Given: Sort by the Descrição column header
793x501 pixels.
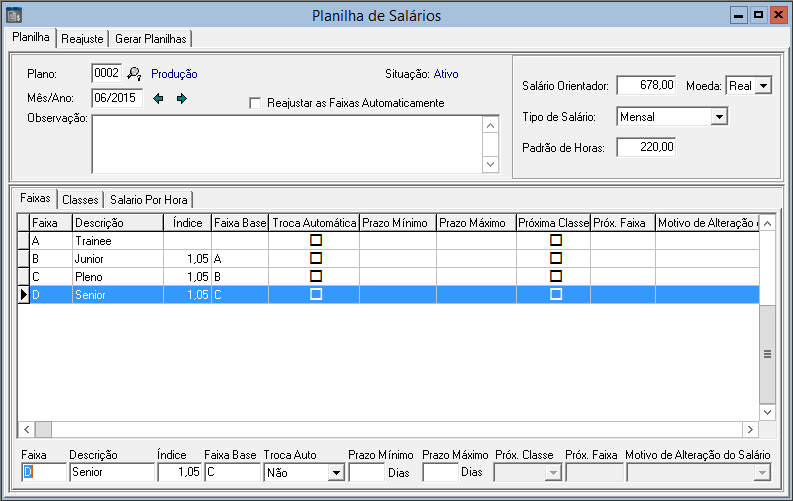Looking at the screenshot, I should click(115, 223).
